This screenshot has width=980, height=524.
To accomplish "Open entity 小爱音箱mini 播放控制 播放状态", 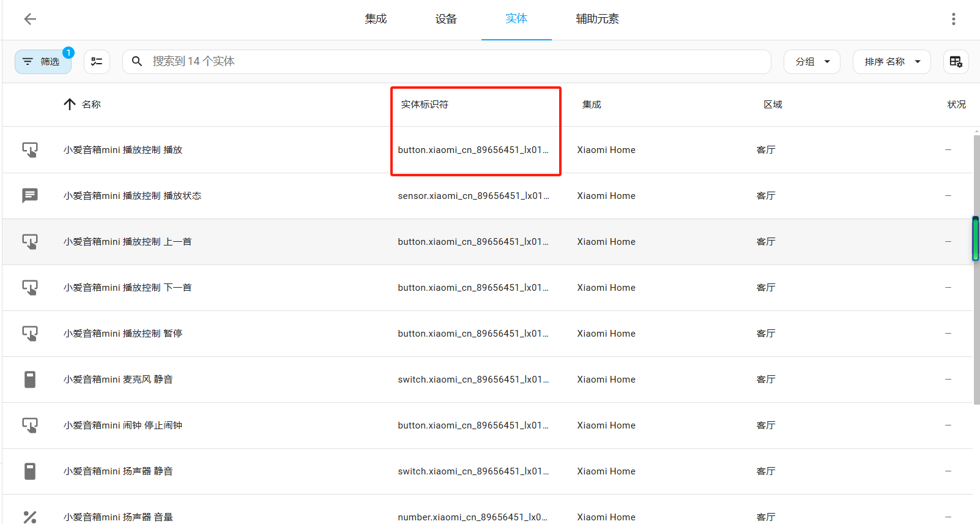I will coord(133,196).
